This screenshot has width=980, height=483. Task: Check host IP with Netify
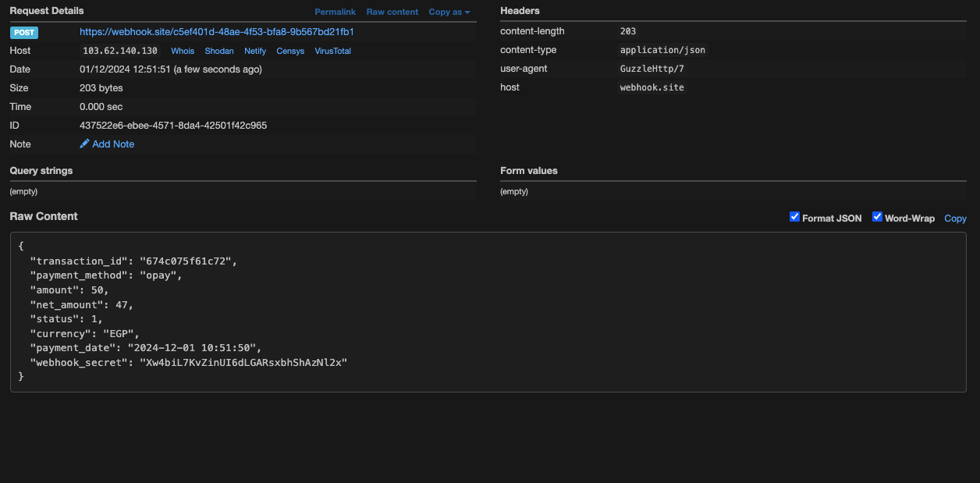coord(255,51)
